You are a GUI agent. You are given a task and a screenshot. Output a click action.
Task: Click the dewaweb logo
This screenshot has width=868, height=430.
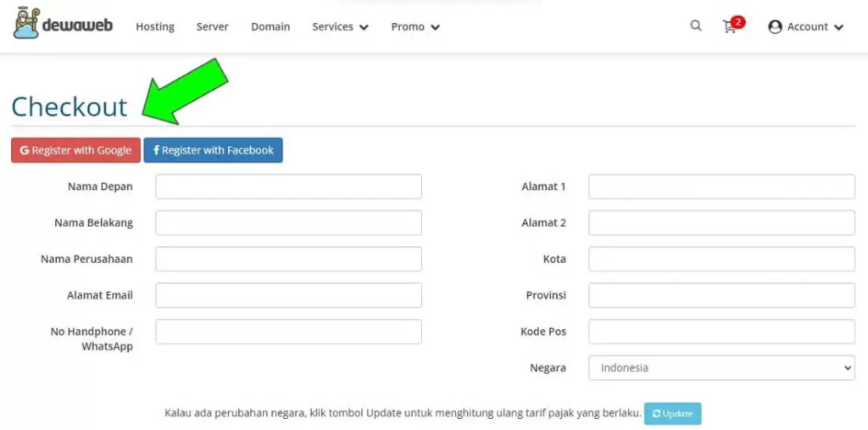tap(63, 23)
